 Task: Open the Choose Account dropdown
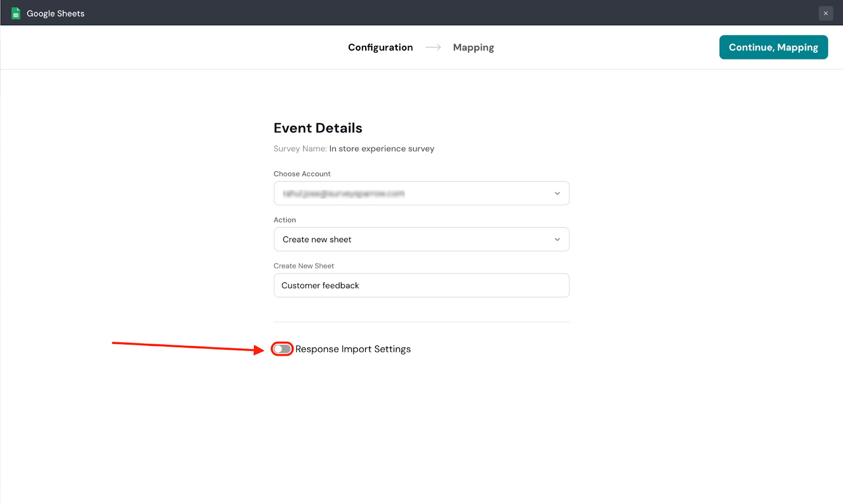coord(421,193)
